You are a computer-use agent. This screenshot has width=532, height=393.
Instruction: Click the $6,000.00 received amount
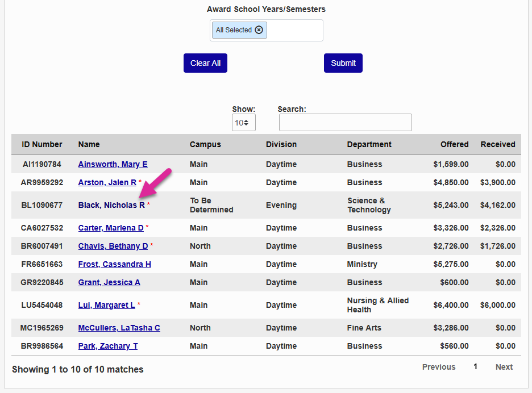point(498,305)
